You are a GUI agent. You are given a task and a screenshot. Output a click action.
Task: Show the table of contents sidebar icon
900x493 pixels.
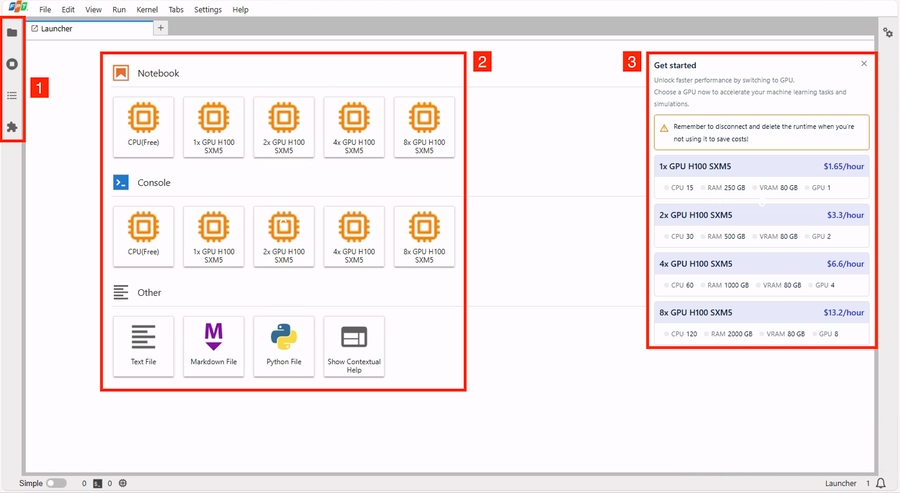click(x=12, y=96)
